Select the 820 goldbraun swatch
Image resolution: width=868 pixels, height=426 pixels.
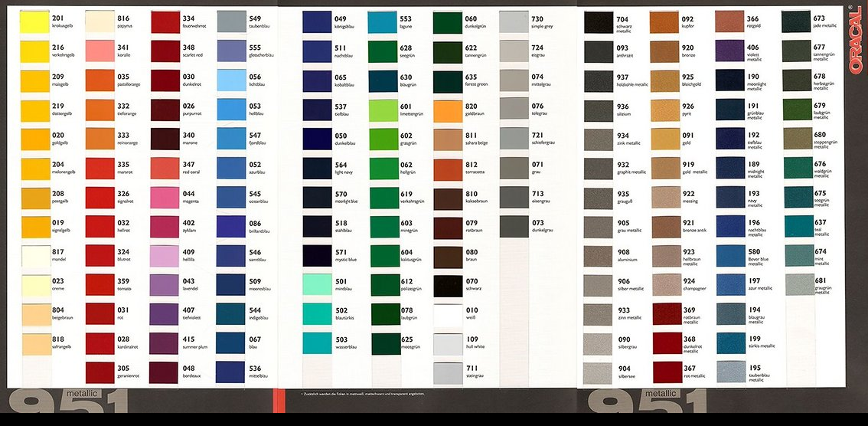click(x=448, y=111)
